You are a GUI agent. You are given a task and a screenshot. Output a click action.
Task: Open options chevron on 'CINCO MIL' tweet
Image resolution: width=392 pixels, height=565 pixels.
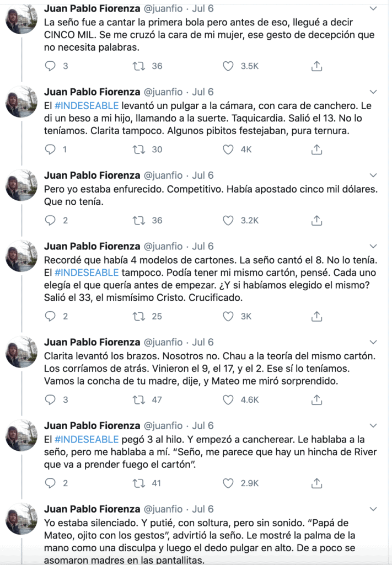point(373,8)
